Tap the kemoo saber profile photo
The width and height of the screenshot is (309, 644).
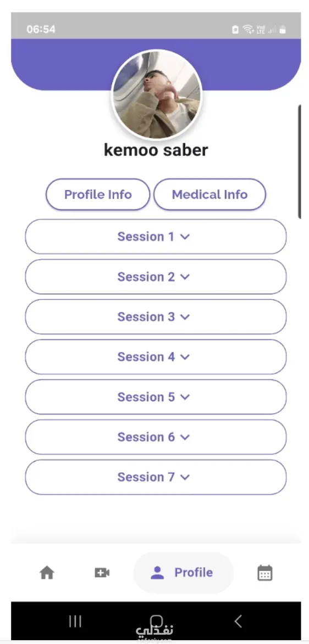(x=157, y=94)
